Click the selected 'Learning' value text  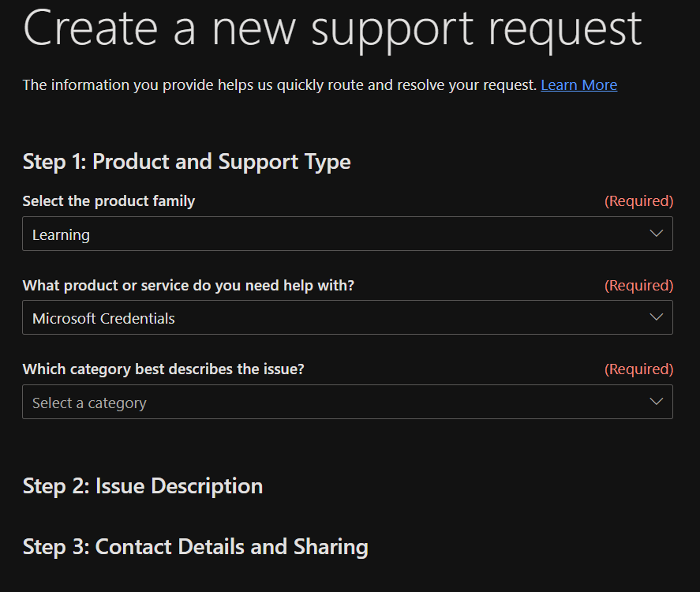[61, 234]
